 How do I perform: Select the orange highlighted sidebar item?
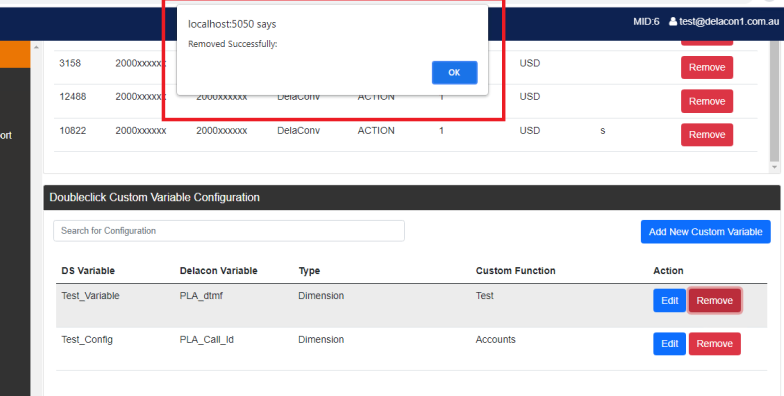15,54
